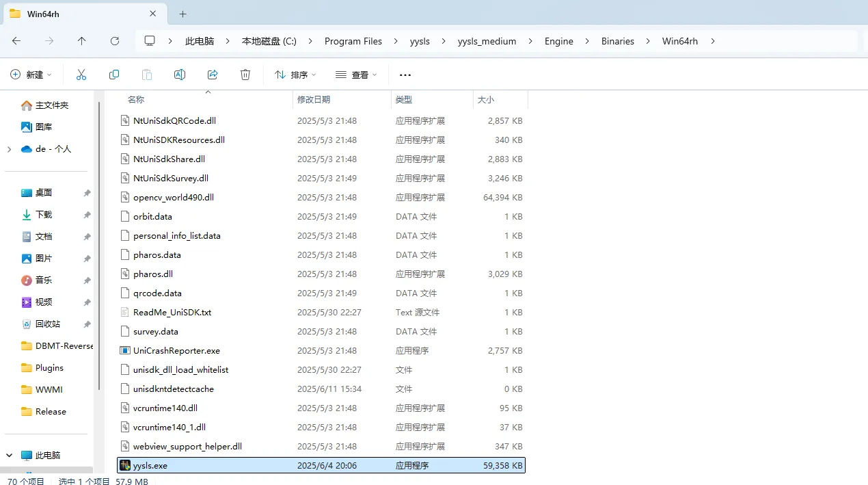Open the three-dots more options menu
The width and height of the screenshot is (868, 485).
point(405,75)
